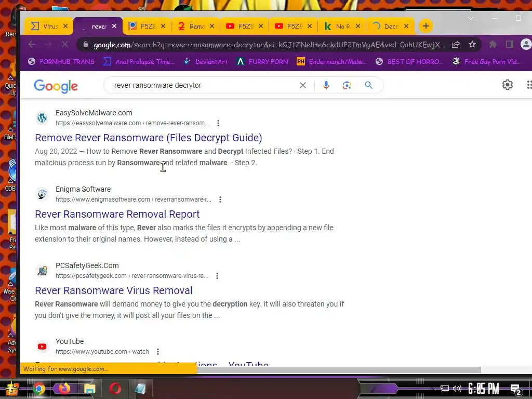Show the clock reading 6:05 PM
Image resolution: width=532 pixels, height=399 pixels.
click(484, 389)
